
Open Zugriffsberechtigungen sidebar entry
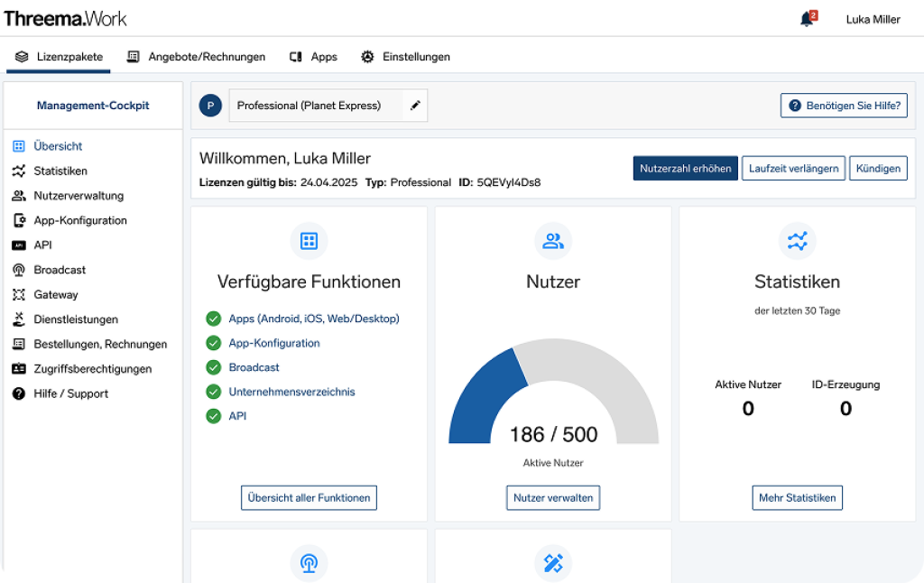point(93,369)
